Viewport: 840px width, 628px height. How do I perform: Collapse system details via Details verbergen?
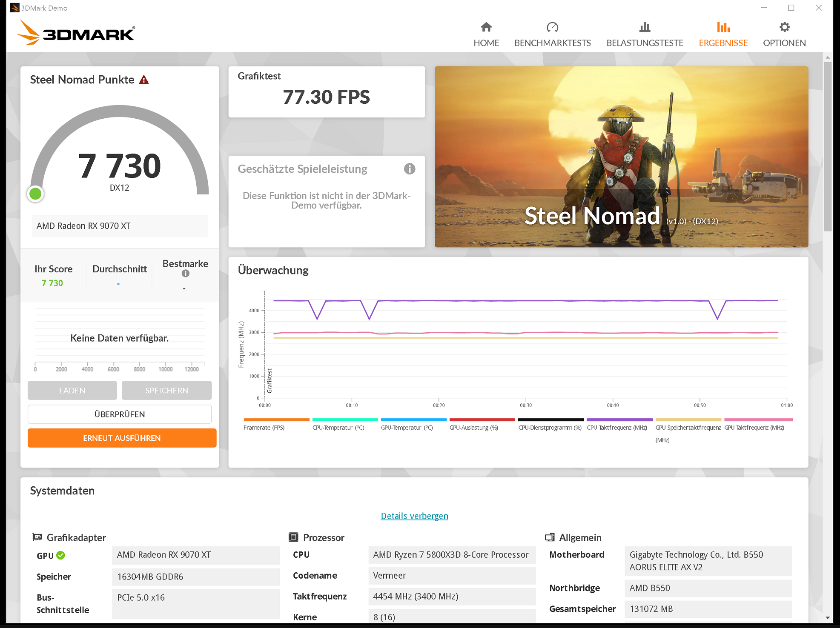(414, 516)
